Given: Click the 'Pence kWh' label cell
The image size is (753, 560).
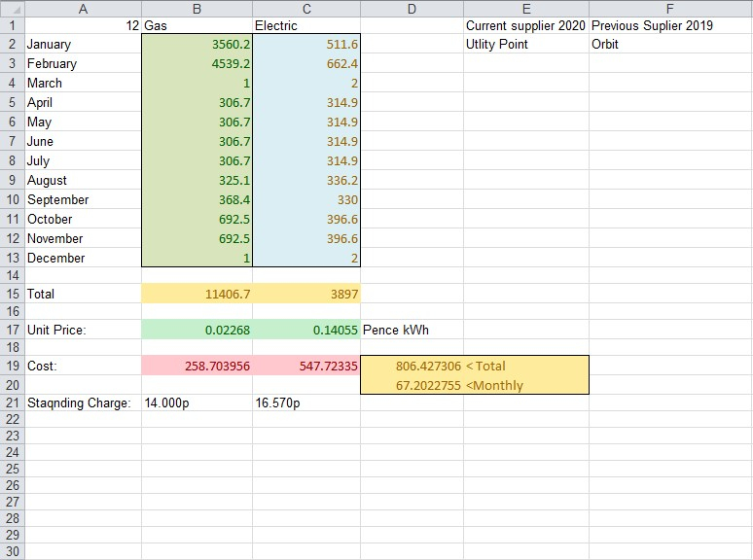Looking at the screenshot, I should (x=412, y=330).
